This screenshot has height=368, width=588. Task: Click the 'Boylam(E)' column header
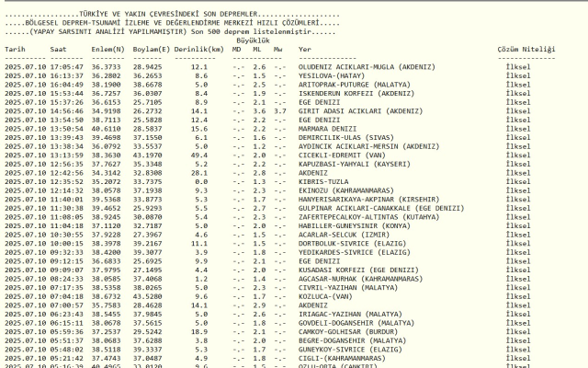[x=148, y=49]
